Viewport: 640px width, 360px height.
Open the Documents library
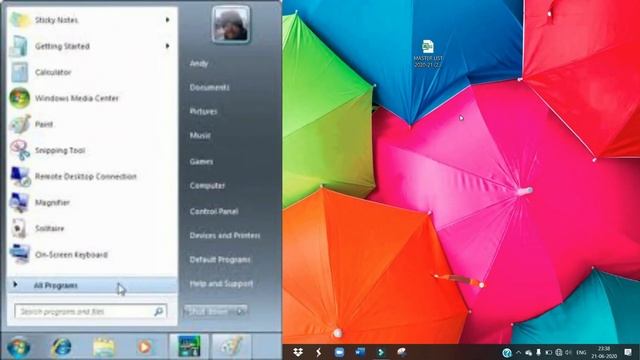click(209, 87)
